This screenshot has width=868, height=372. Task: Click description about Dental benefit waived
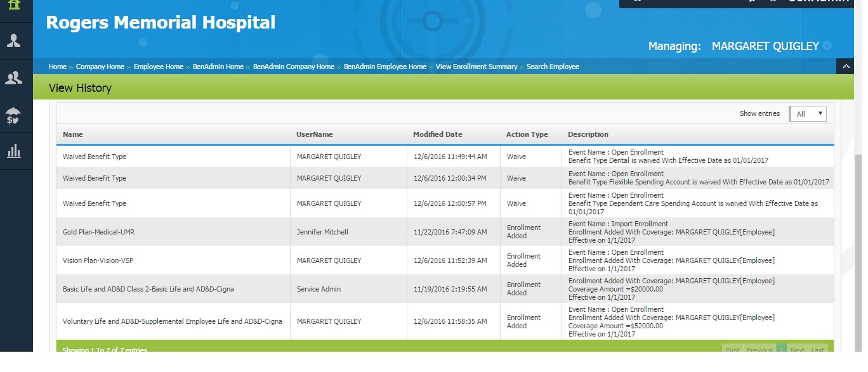668,157
